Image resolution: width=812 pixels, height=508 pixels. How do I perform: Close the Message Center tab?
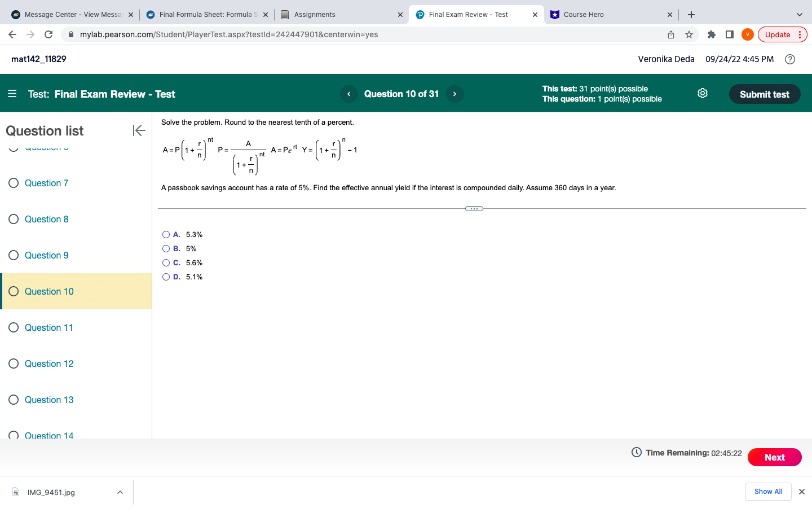click(x=131, y=15)
